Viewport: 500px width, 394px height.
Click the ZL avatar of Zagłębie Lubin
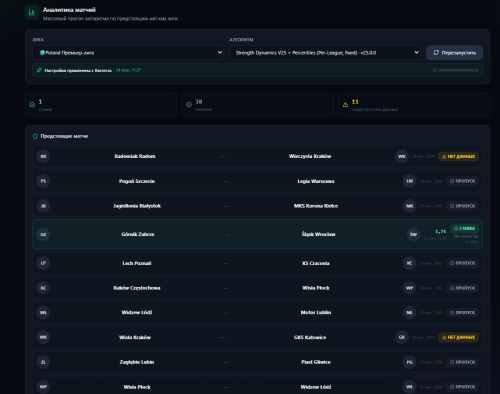coord(43,362)
